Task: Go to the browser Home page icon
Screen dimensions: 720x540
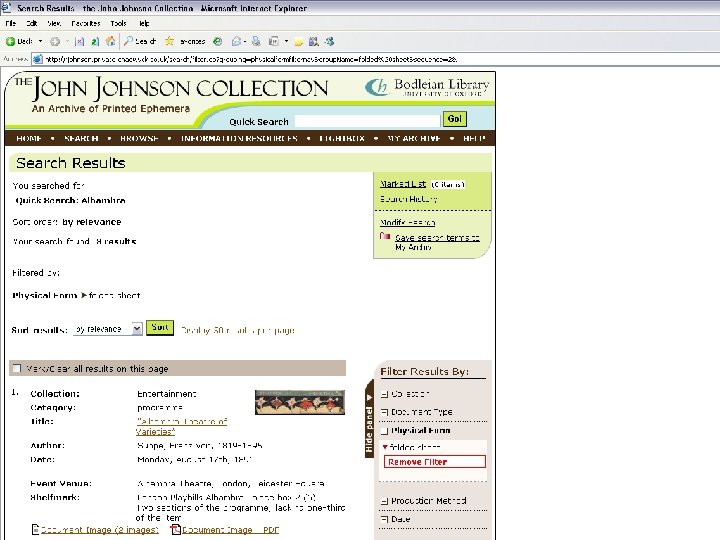Action: (110, 42)
